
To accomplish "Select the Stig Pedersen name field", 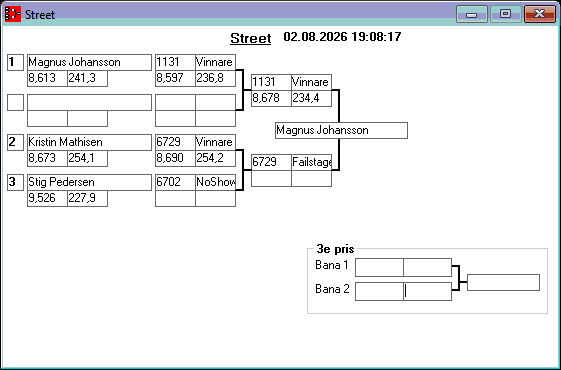I will [x=89, y=182].
